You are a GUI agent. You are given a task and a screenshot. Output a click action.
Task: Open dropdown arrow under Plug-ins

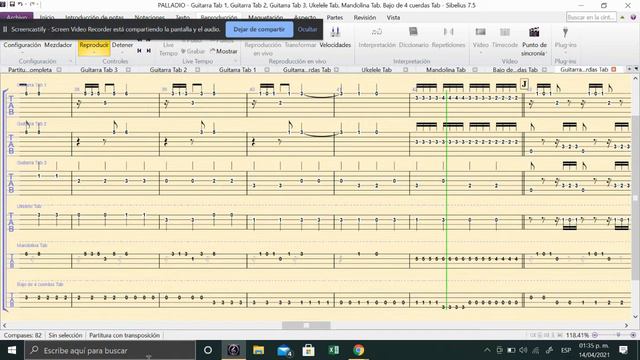[565, 52]
